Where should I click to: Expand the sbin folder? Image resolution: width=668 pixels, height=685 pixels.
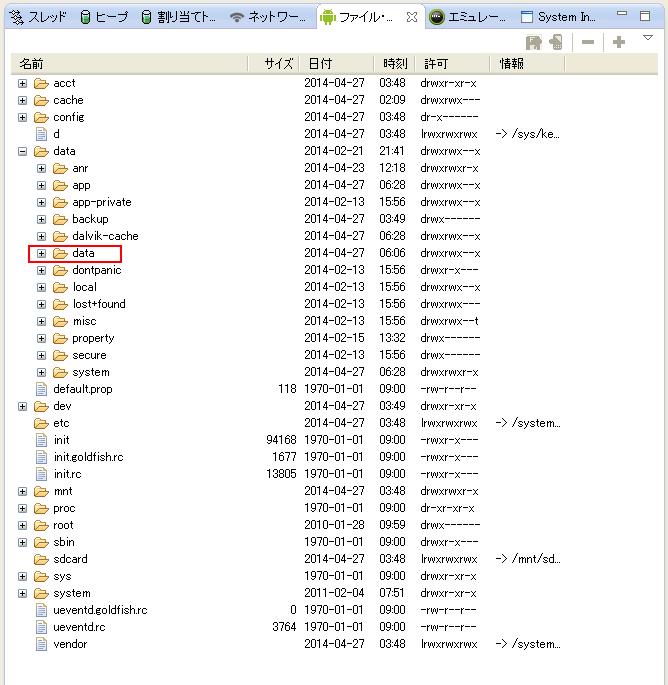[x=22, y=543]
